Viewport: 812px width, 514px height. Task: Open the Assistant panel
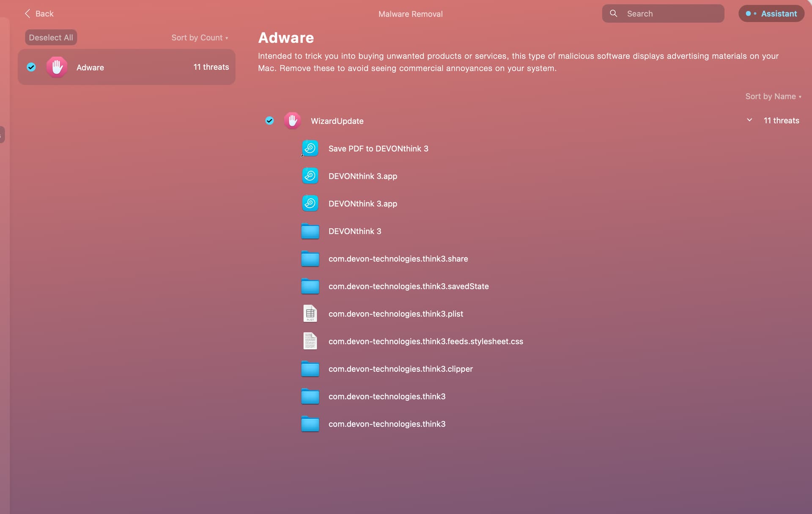click(x=771, y=14)
